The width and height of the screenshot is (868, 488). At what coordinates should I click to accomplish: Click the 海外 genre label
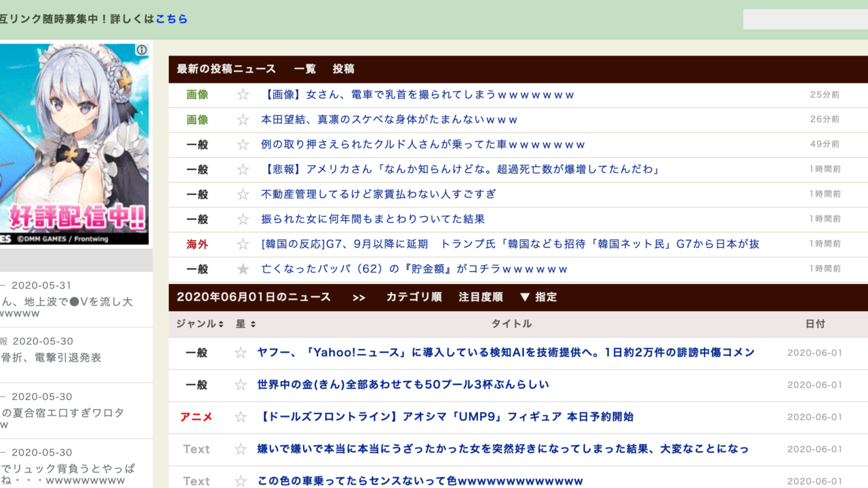click(x=197, y=244)
